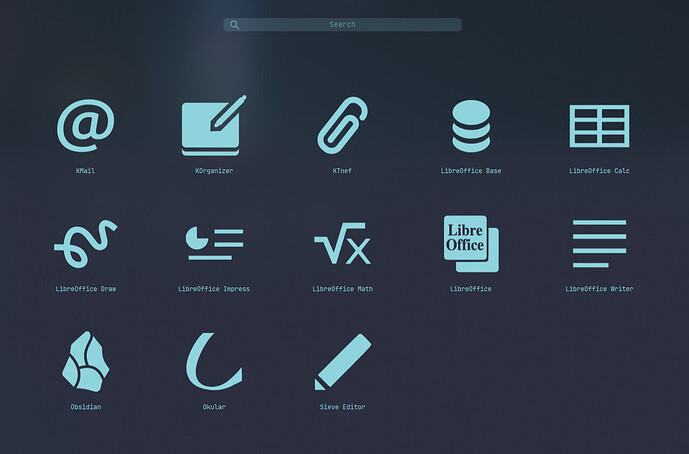Launch Okular from its curved icon
The height and width of the screenshot is (454, 689).
[213, 362]
